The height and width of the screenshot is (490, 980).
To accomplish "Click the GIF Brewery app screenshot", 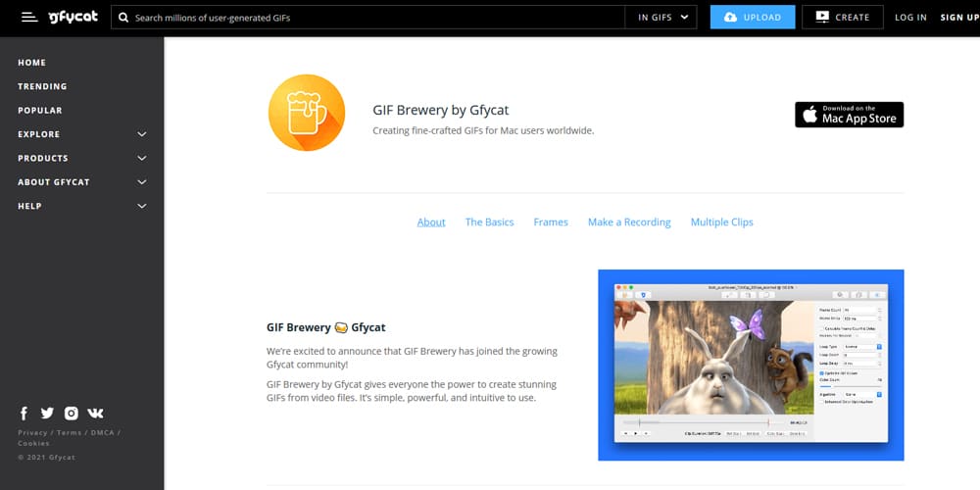I will [x=751, y=365].
